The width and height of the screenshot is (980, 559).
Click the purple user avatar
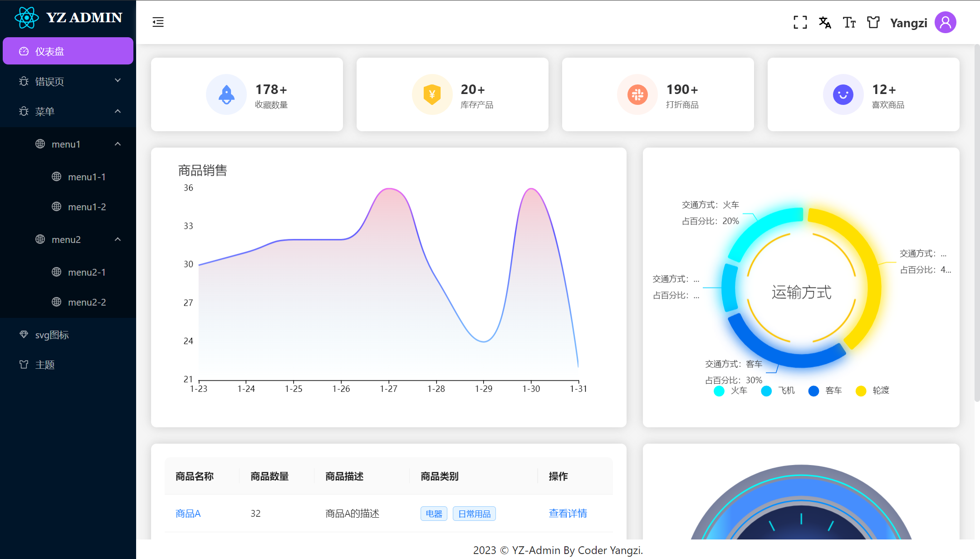point(945,22)
